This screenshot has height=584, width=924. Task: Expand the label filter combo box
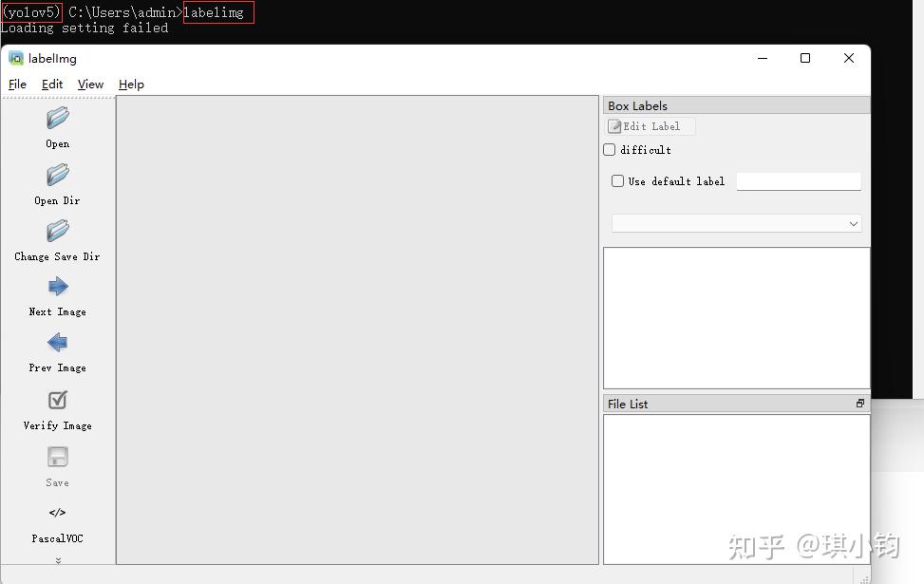pos(737,223)
